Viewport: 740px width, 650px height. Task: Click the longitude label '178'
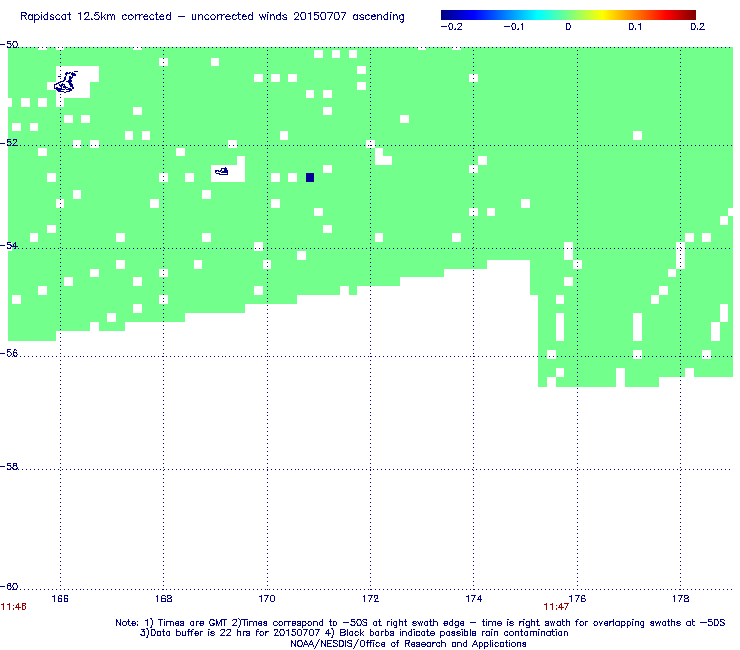(681, 599)
